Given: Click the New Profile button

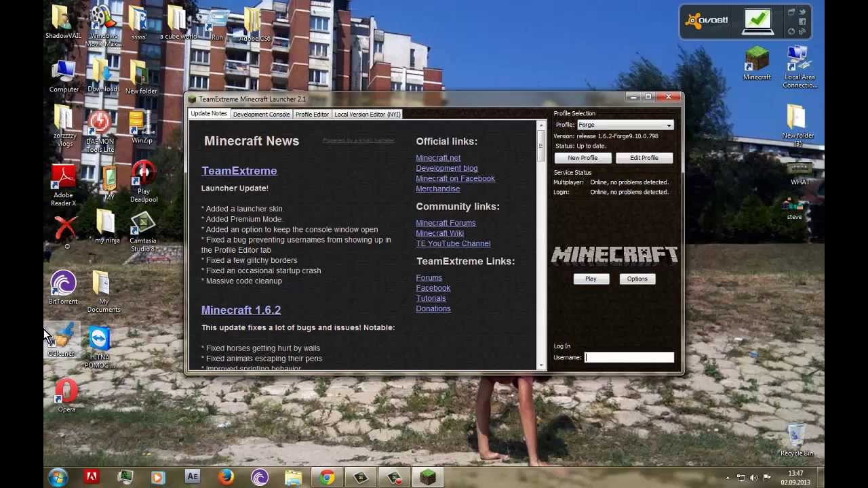Looking at the screenshot, I should click(583, 158).
